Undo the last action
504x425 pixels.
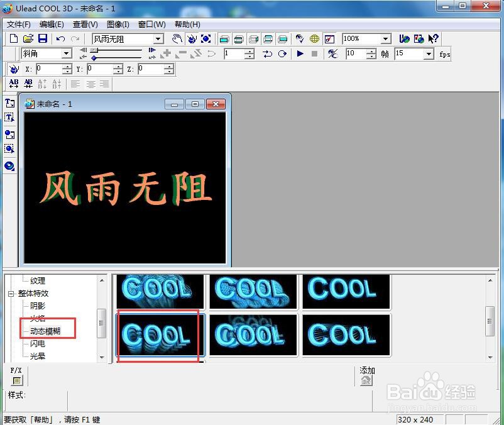tap(60, 39)
